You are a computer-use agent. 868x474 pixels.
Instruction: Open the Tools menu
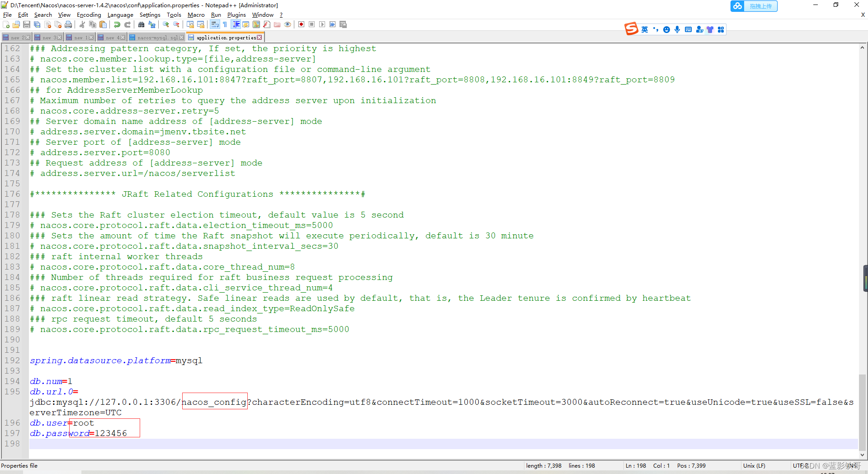click(x=174, y=15)
